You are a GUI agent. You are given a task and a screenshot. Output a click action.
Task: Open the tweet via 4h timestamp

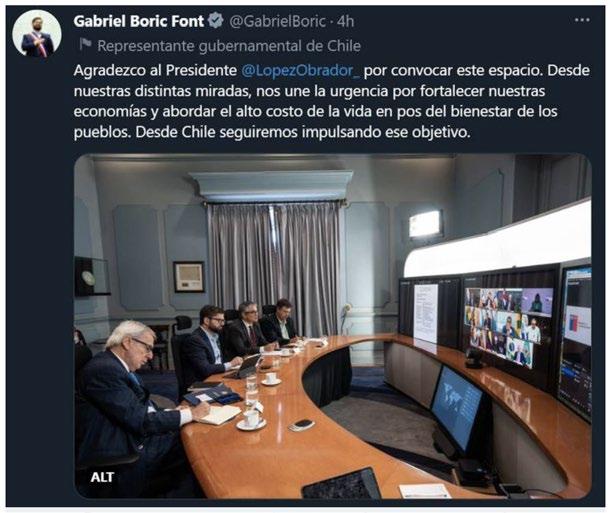tap(346, 21)
